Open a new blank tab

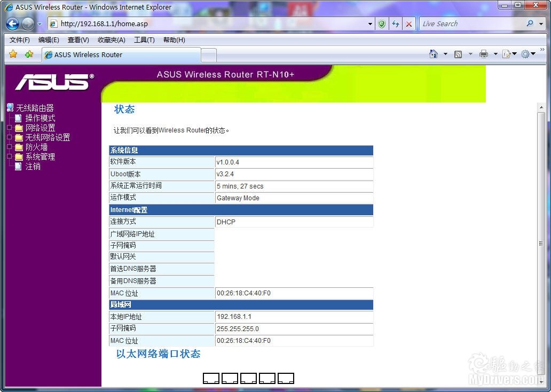(x=209, y=56)
